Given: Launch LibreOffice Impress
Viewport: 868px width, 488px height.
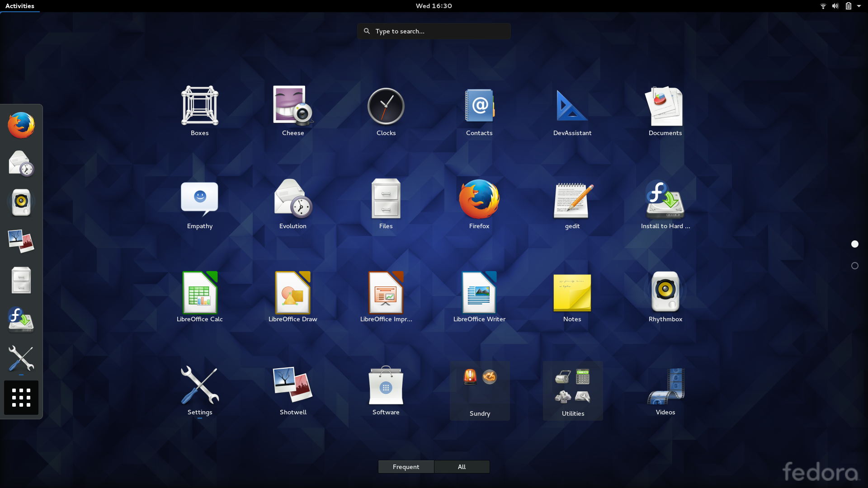Looking at the screenshot, I should [386, 297].
